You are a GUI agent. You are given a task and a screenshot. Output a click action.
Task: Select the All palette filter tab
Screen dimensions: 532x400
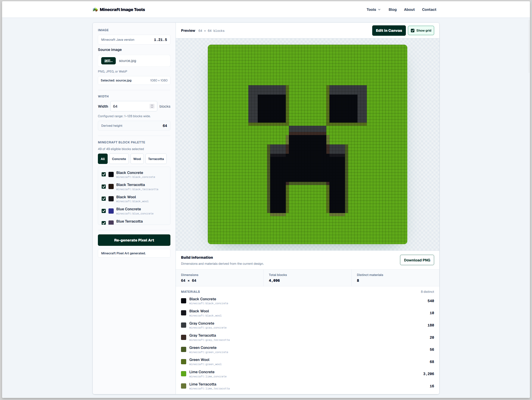103,159
